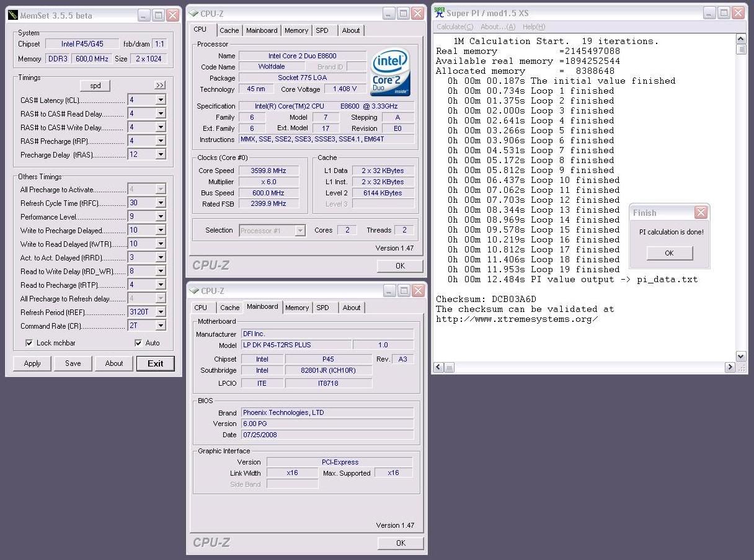The height and width of the screenshot is (560, 754).
Task: Click Super PI scroll up arrow
Action: (741, 39)
